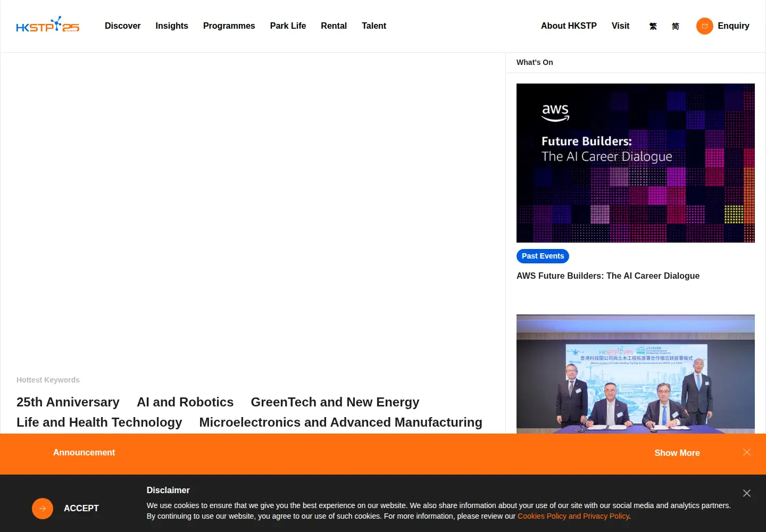Click the orange Enquiry mail icon

[705, 26]
